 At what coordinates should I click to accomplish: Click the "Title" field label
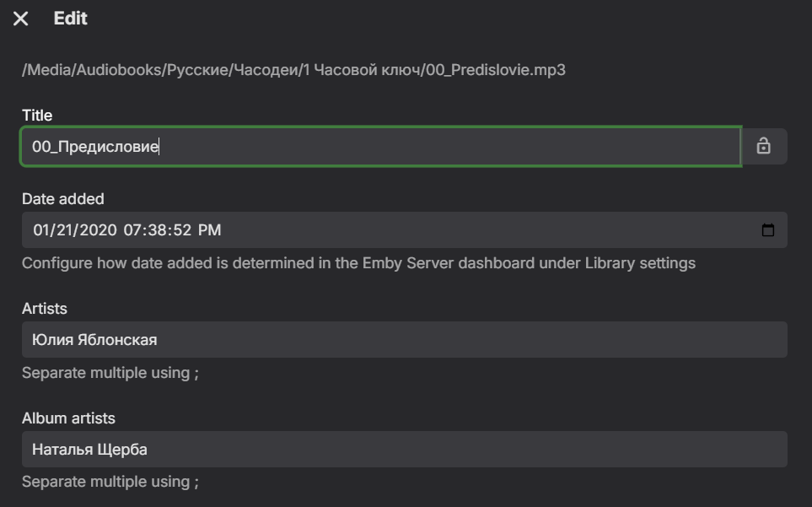point(37,116)
